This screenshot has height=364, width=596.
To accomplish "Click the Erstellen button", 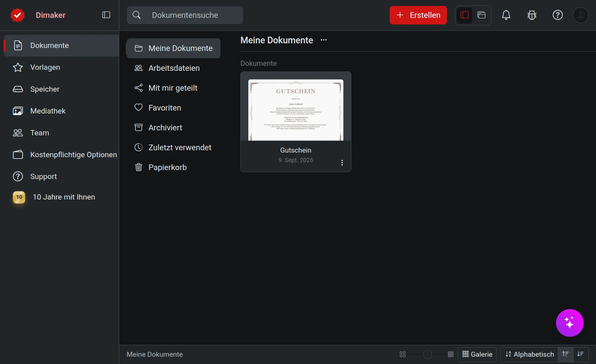I will point(418,15).
